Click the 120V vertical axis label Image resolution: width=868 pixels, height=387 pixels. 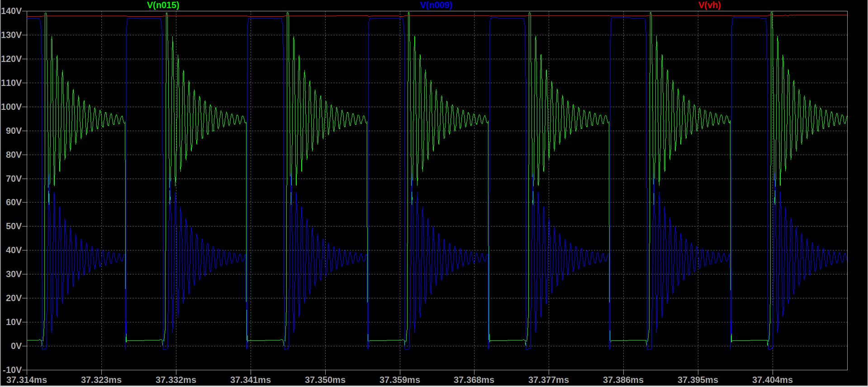(11, 59)
